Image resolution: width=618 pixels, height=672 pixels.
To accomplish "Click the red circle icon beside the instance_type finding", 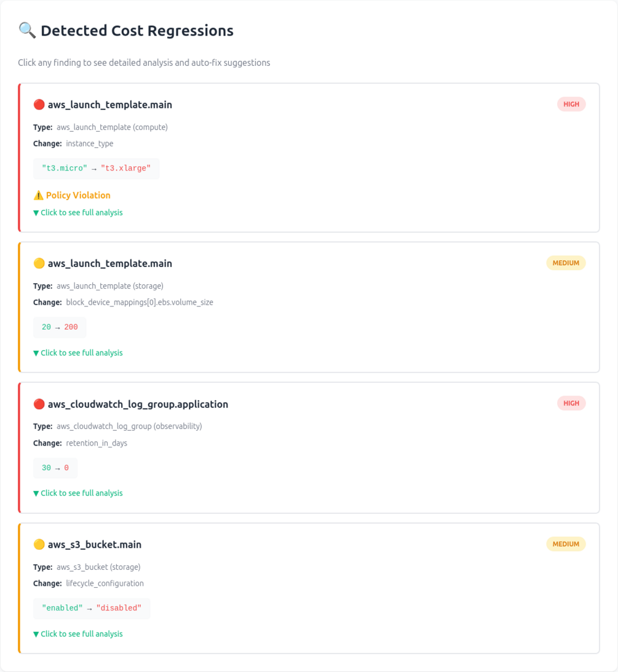I will pos(39,105).
